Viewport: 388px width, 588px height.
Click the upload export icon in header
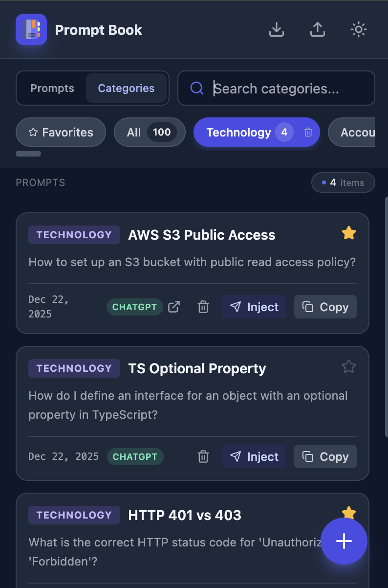(x=318, y=30)
